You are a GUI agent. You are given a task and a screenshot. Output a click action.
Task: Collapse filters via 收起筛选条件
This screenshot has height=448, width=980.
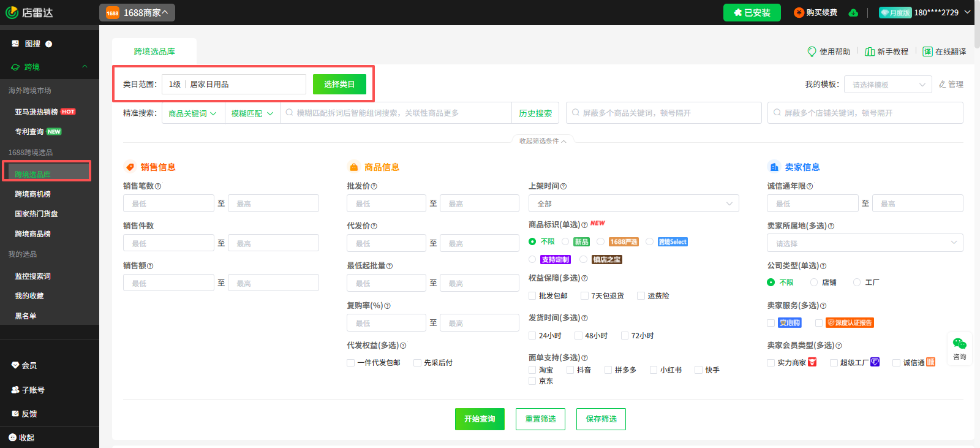pyautogui.click(x=542, y=141)
